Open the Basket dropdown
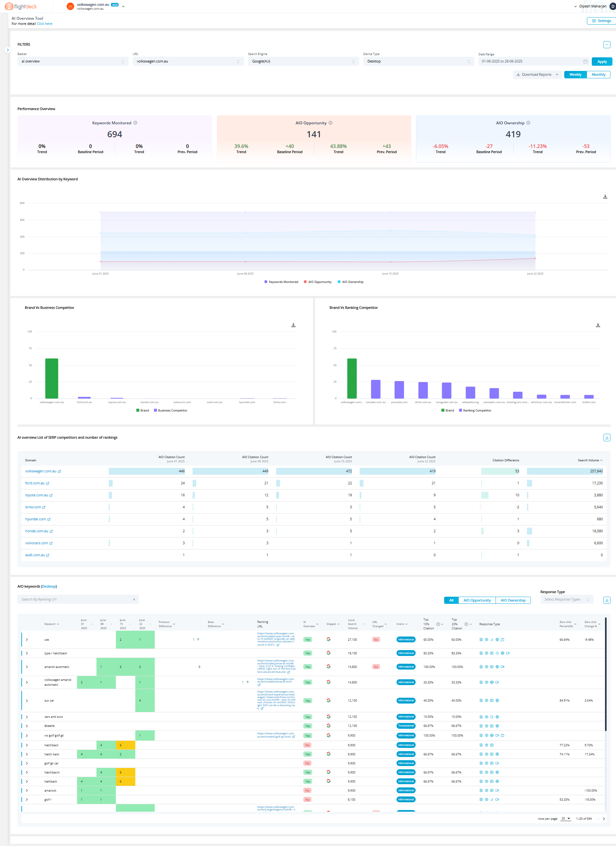The image size is (616, 846). tap(73, 61)
